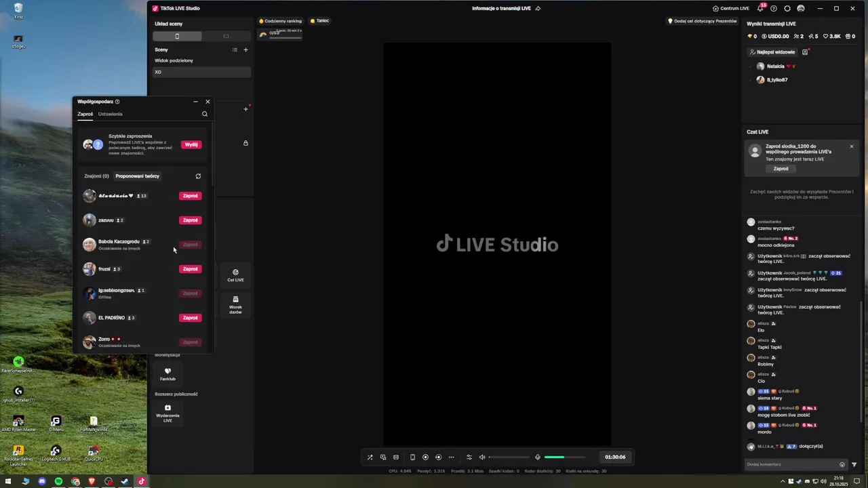Mute the speaker volume
Image resolution: width=868 pixels, height=488 pixels.
click(x=482, y=457)
